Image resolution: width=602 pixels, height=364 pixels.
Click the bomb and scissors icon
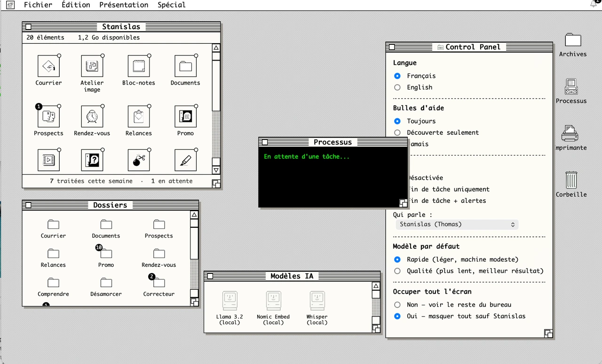[139, 160]
